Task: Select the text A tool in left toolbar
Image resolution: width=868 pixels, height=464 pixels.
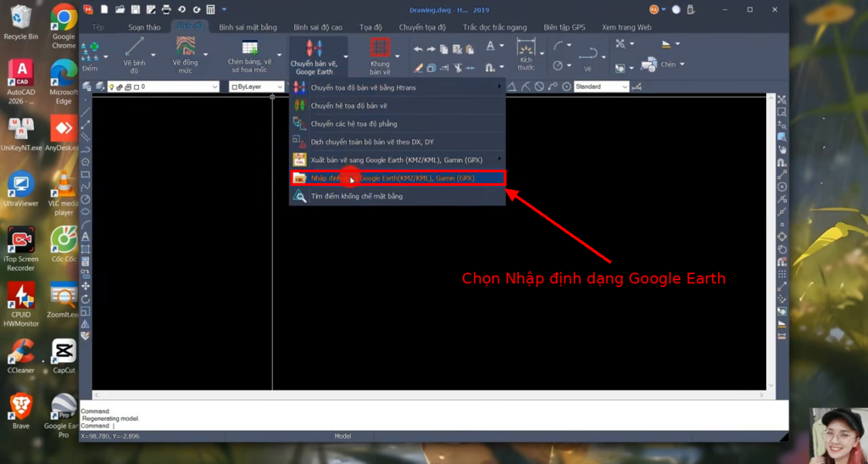Action: coord(86,237)
